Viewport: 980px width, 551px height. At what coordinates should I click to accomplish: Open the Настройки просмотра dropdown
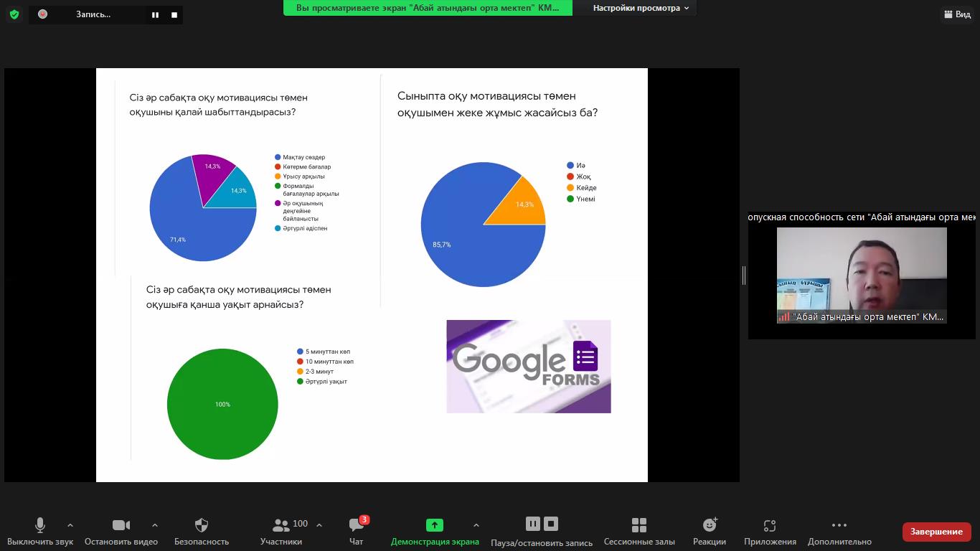[x=641, y=8]
